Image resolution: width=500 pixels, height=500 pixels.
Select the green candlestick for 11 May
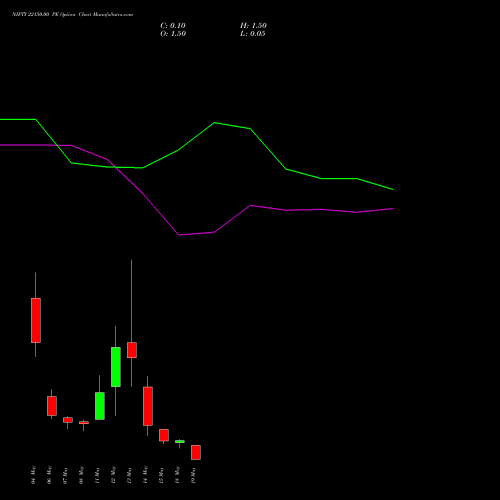point(100,406)
